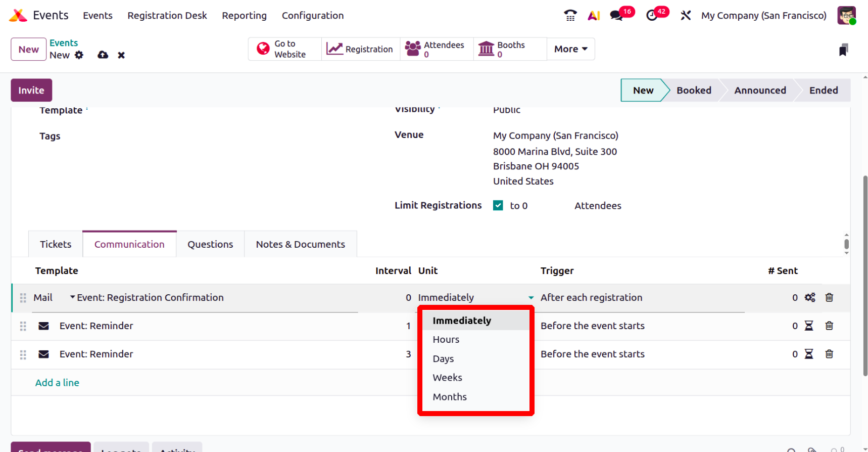Open the Reporting menu

coord(244,16)
